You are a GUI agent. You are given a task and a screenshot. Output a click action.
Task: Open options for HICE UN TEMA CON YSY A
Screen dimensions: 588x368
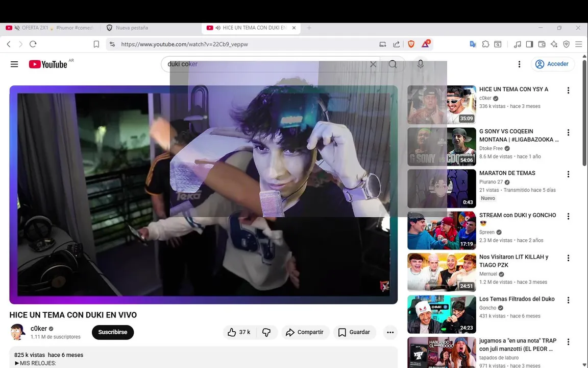tap(568, 90)
